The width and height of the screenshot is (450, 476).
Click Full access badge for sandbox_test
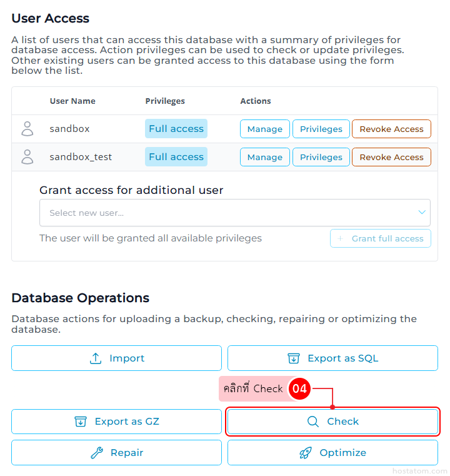pos(176,157)
